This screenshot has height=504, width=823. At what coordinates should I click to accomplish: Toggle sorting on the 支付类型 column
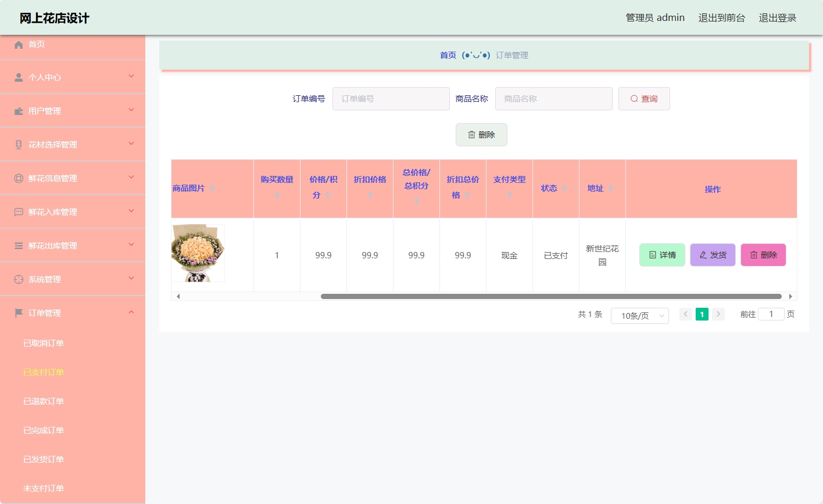[x=509, y=196]
